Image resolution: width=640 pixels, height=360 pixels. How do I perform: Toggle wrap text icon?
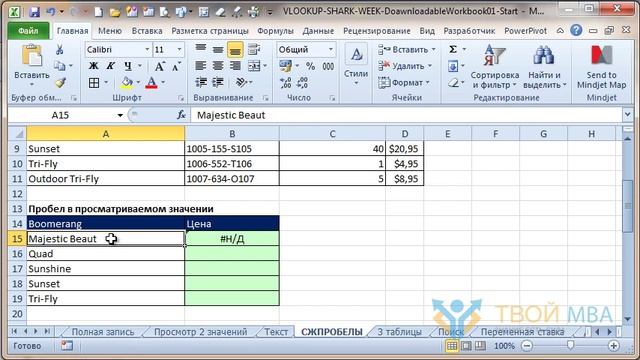point(254,50)
